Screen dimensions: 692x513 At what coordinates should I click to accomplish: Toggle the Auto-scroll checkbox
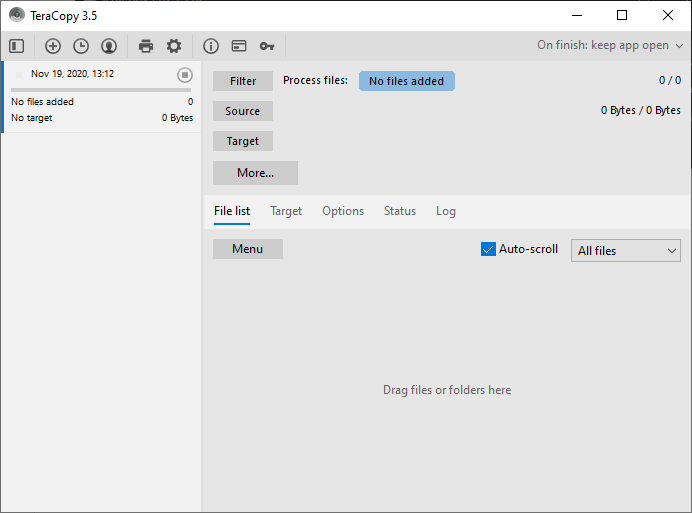pos(488,249)
